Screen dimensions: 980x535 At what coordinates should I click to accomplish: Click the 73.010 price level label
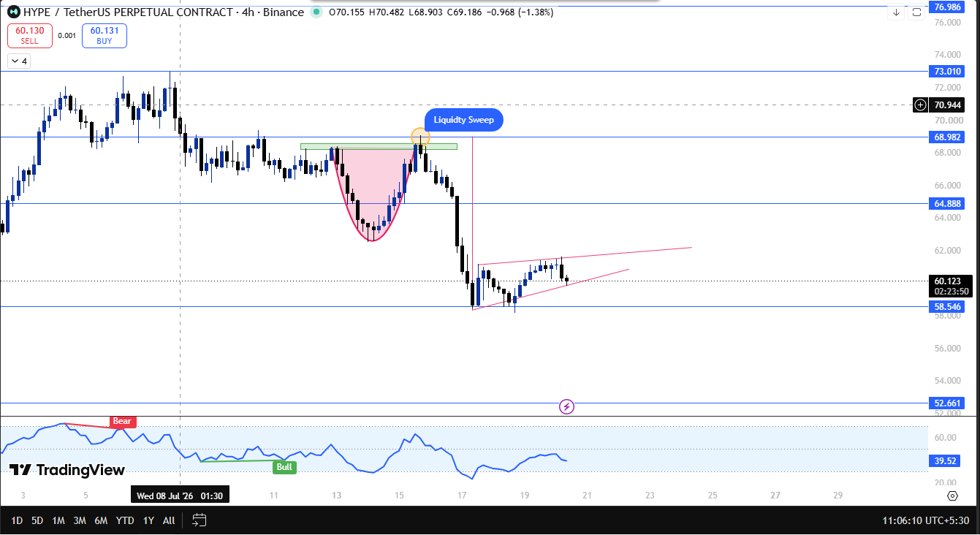click(948, 72)
